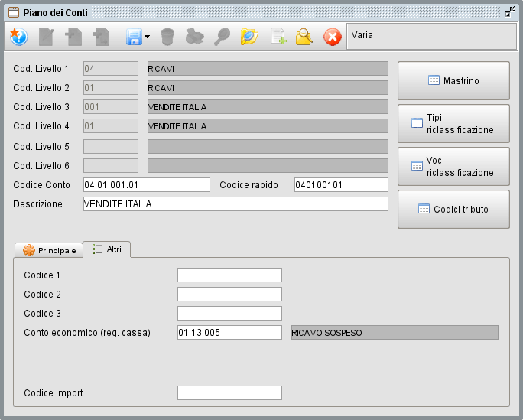Click the Varia status text box
The width and height of the screenshot is (523, 420).
pyautogui.click(x=432, y=37)
